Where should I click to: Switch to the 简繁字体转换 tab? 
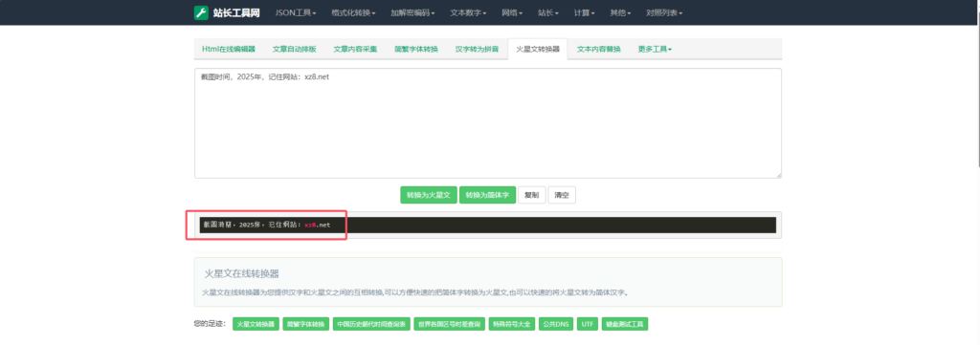[x=415, y=50]
